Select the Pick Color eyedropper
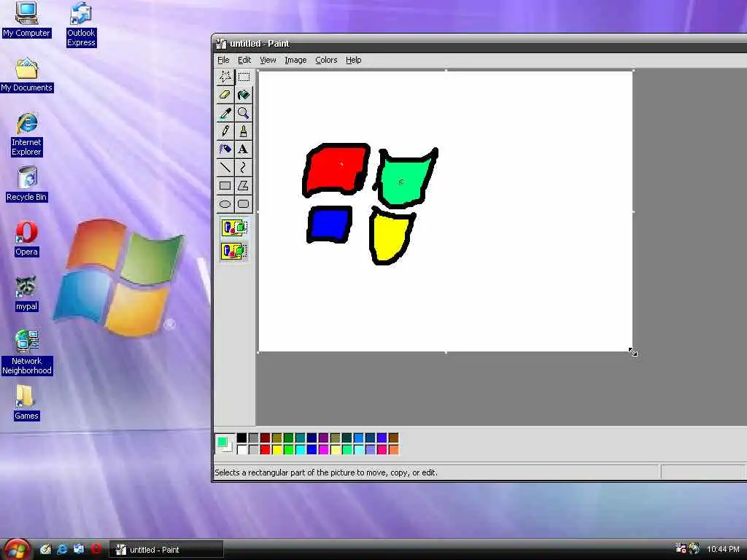 click(x=225, y=113)
